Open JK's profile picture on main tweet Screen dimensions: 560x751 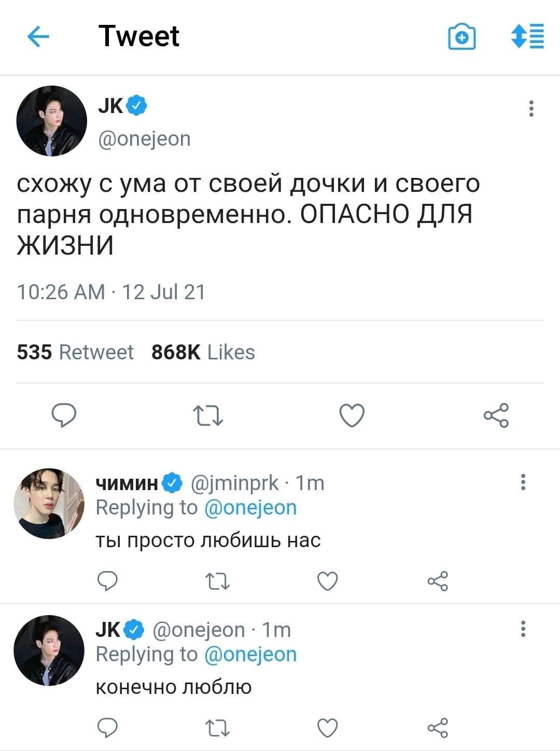point(51,121)
